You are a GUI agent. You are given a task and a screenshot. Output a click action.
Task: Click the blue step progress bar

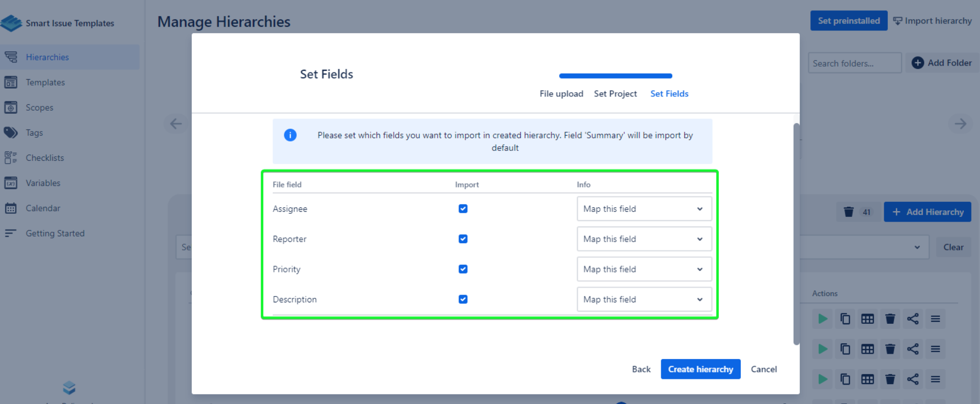tap(615, 76)
